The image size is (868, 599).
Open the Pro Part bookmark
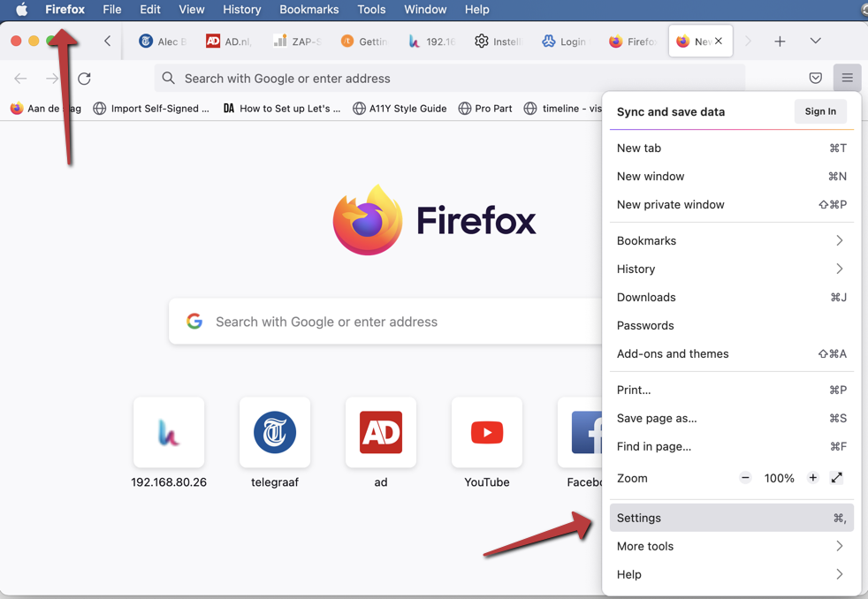(x=485, y=109)
